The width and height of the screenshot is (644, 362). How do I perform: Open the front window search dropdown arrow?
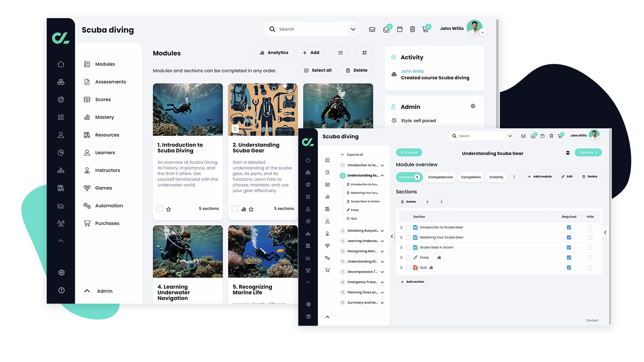click(x=510, y=136)
